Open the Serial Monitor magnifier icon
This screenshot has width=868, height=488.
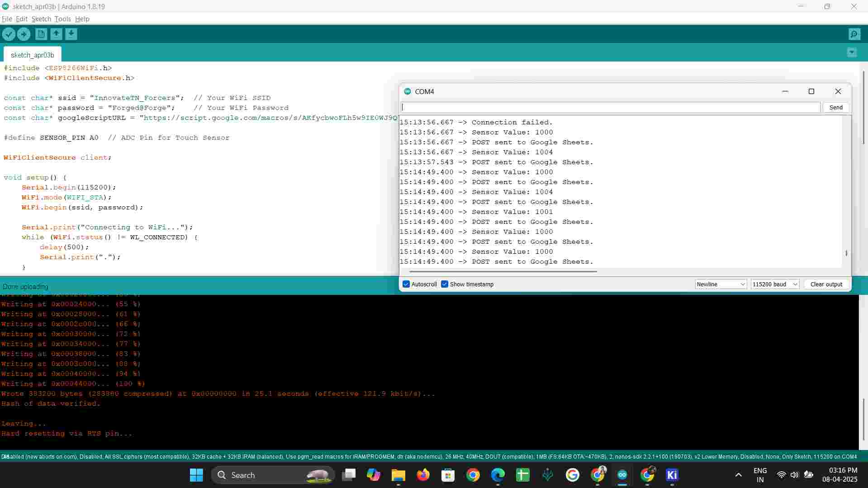[854, 34]
